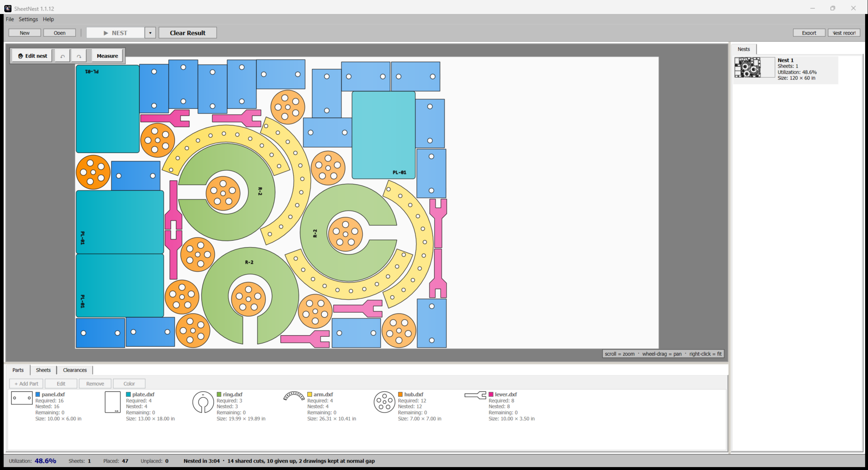The width and height of the screenshot is (868, 470).
Task: Select the ring.dxf part preview icon
Action: click(203, 402)
